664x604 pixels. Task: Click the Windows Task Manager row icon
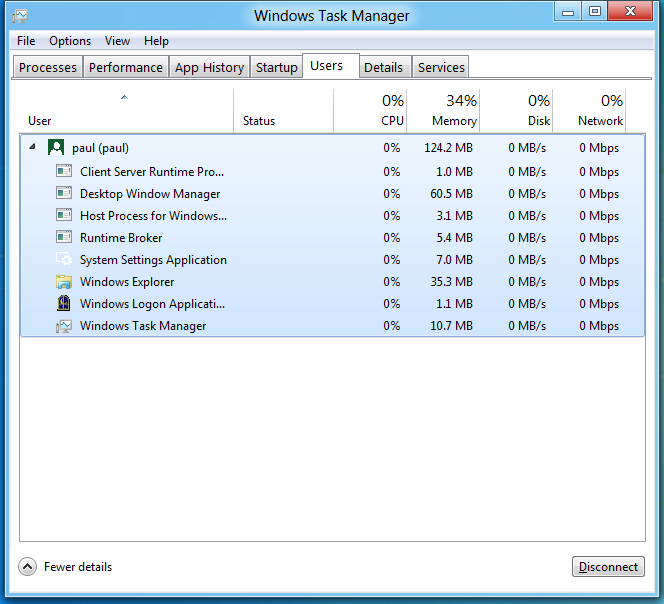[64, 326]
